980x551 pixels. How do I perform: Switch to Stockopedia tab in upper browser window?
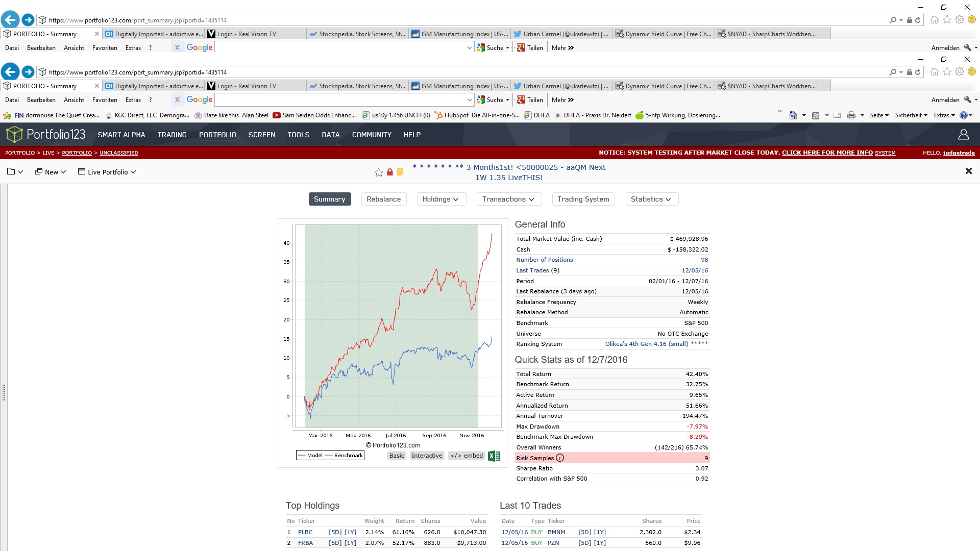357,34
